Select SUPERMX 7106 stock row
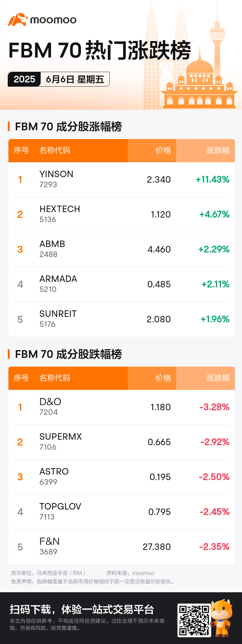The height and width of the screenshot is (644, 242). [x=121, y=442]
